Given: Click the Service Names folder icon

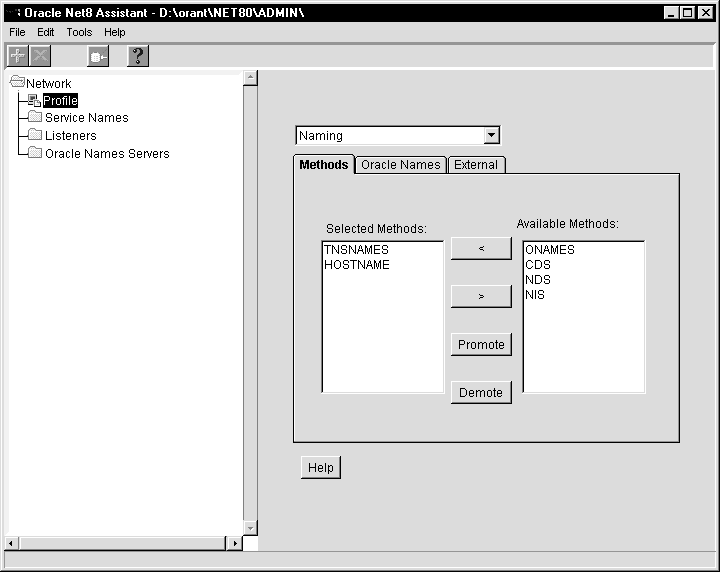Looking at the screenshot, I should 35,117.
